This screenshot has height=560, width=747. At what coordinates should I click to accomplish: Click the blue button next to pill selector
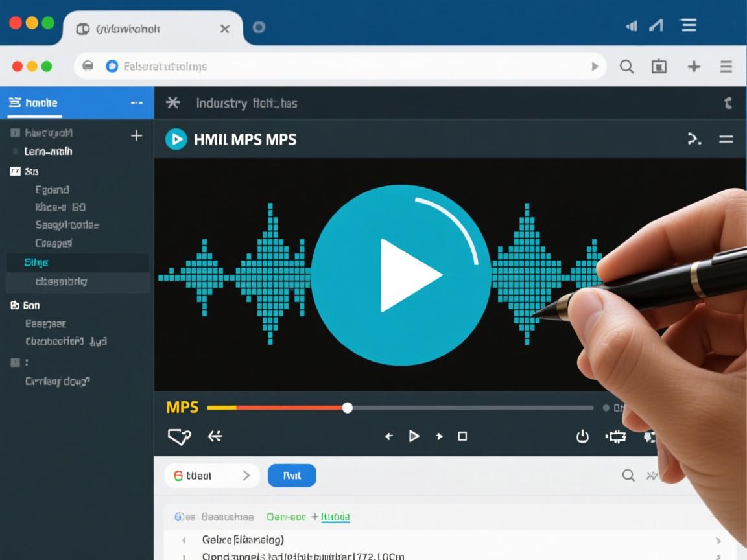pyautogui.click(x=292, y=476)
